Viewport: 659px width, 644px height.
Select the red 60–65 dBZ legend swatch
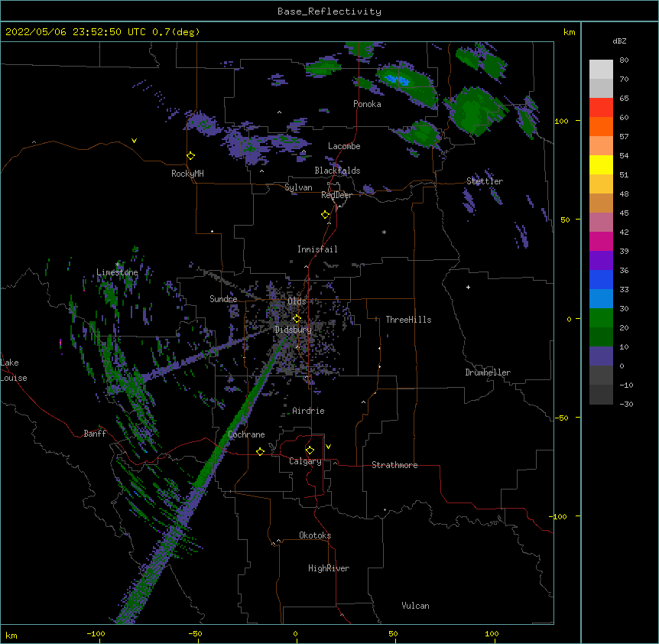[x=601, y=108]
